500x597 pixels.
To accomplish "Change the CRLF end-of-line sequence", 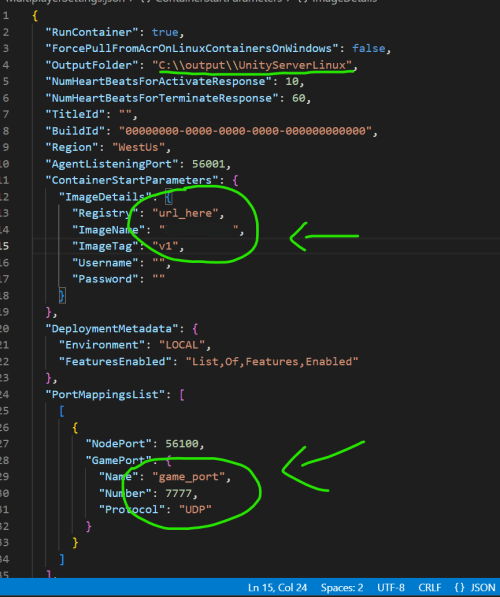I will pos(430,587).
